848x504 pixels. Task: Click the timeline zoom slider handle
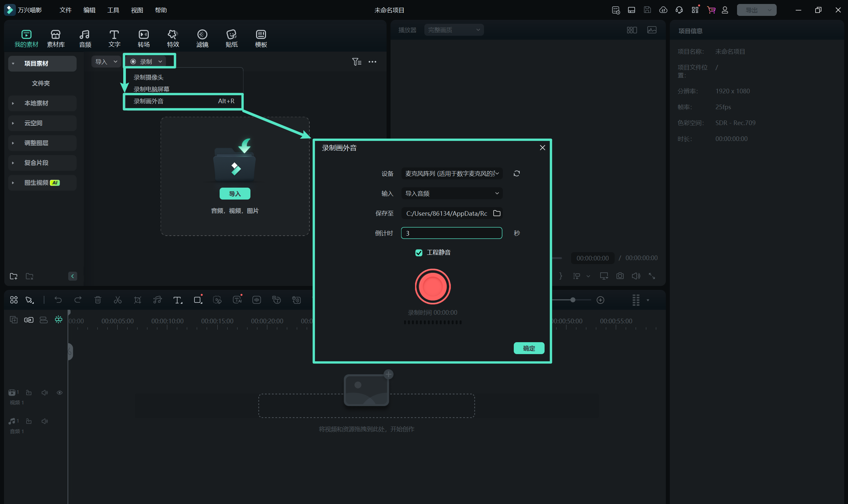[x=573, y=300]
